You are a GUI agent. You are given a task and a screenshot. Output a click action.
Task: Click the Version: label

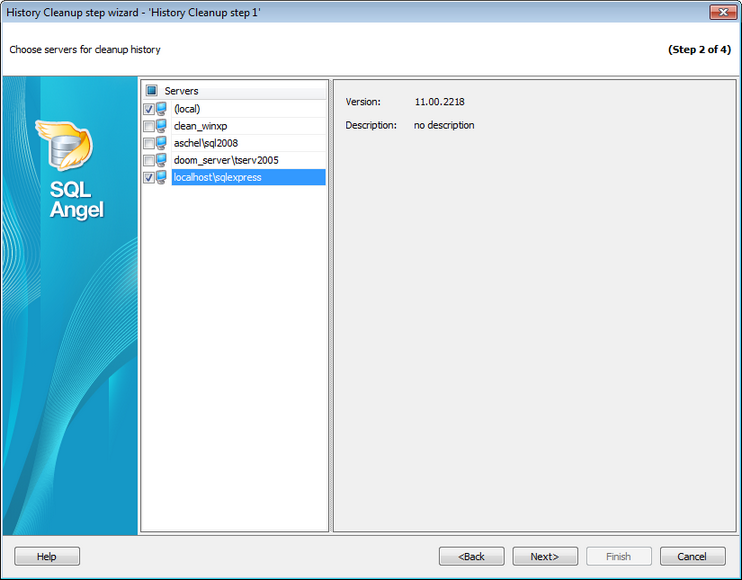pos(363,102)
